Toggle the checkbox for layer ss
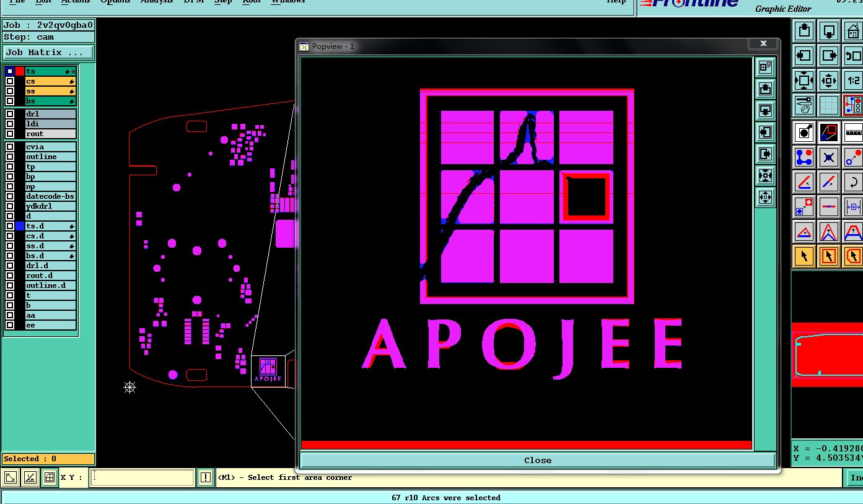 point(10,91)
